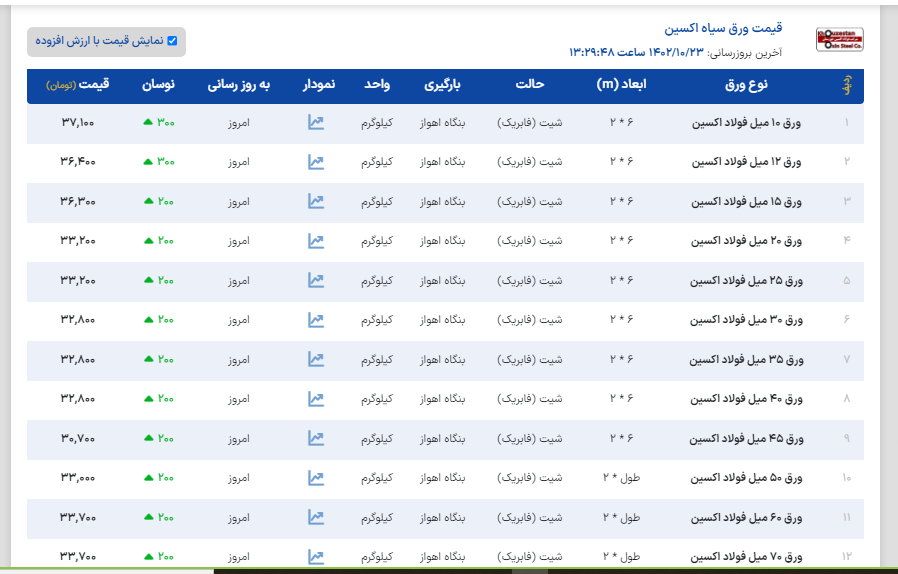The width and height of the screenshot is (898, 574).
Task: Open ورق ۲۵ میل فولاد اکسین product link
Action: (747, 281)
